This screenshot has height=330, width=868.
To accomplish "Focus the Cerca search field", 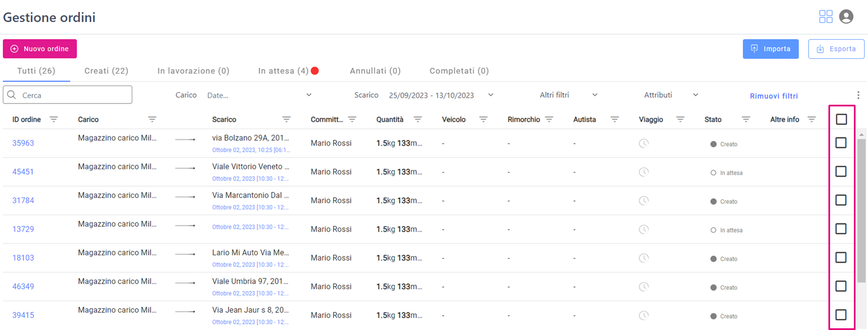I will pyautogui.click(x=67, y=95).
